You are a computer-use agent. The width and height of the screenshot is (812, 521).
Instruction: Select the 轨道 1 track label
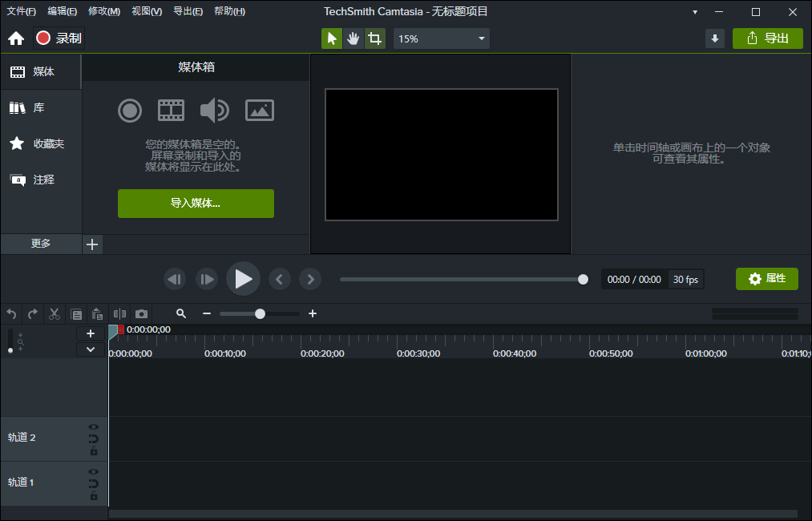pyautogui.click(x=21, y=483)
